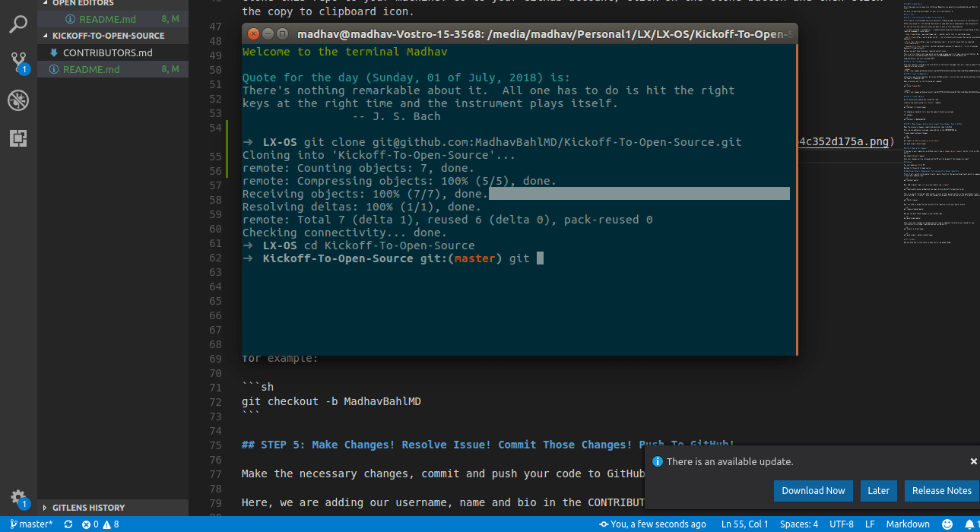Screen dimensions: 980x532
Task: Click the STEP 5 heading in editor
Action: pyautogui.click(x=488, y=445)
